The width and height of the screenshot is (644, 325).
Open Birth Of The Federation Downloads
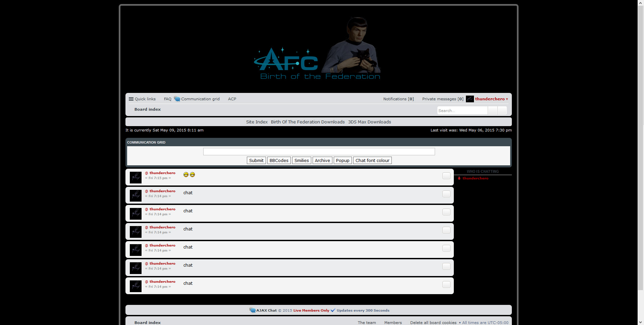(x=308, y=122)
